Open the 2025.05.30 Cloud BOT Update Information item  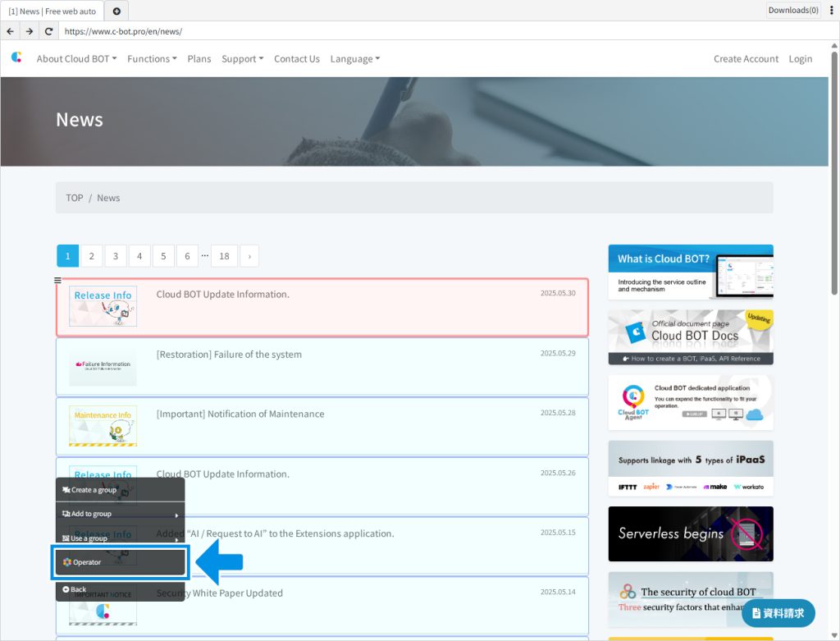click(x=322, y=307)
